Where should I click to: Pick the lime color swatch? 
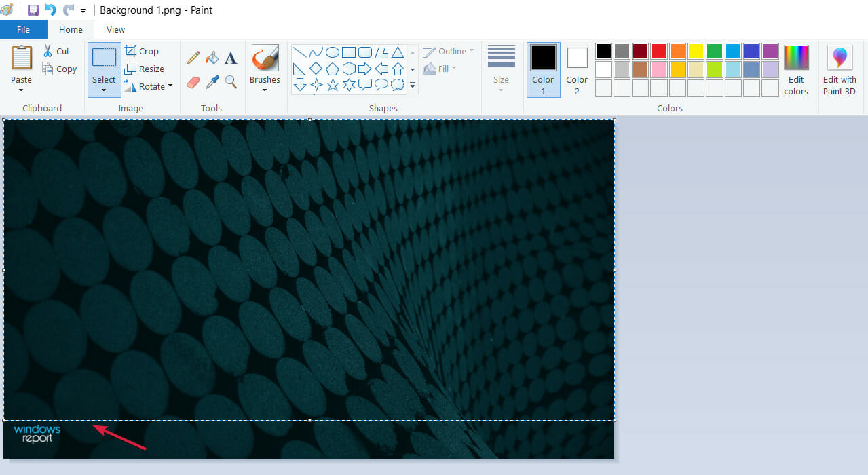point(714,69)
